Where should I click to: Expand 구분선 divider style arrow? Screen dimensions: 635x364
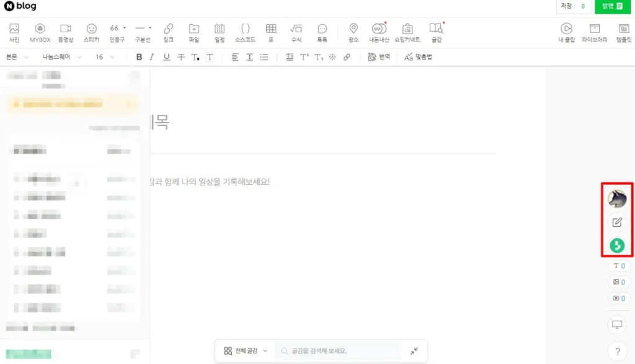pyautogui.click(x=150, y=28)
